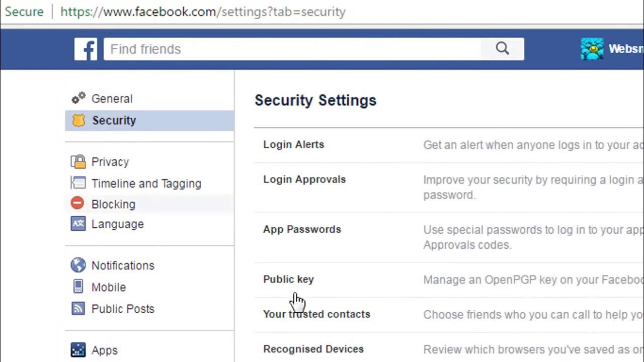644x362 pixels.
Task: Click the Mobile phone icon
Action: 78,287
